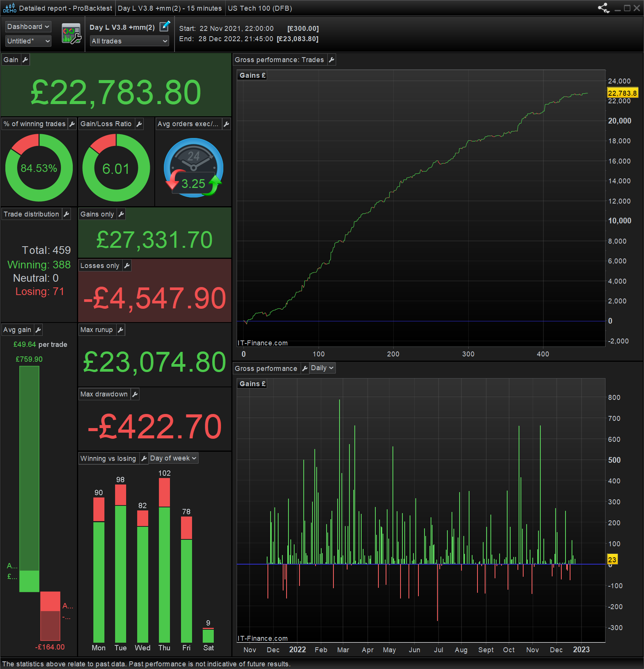Click the 24-hour clock orders gauge

tap(194, 168)
